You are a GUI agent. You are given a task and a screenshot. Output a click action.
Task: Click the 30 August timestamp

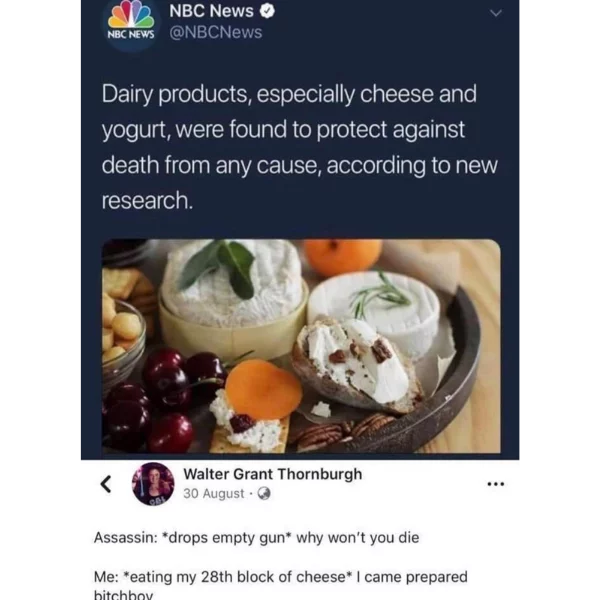click(x=214, y=494)
